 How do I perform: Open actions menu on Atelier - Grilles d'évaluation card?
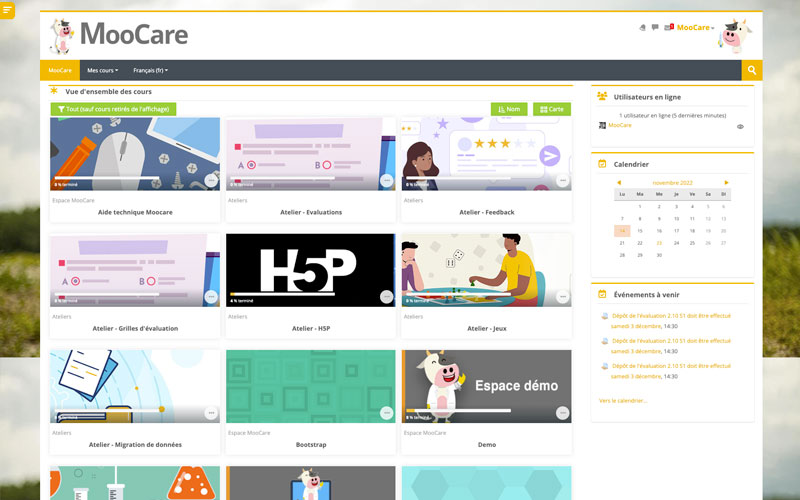(211, 296)
